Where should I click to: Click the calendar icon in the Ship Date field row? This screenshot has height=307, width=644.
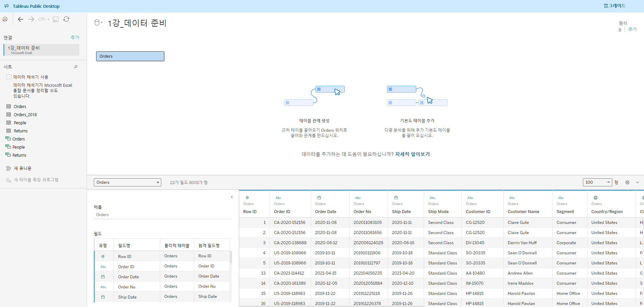tap(103, 297)
